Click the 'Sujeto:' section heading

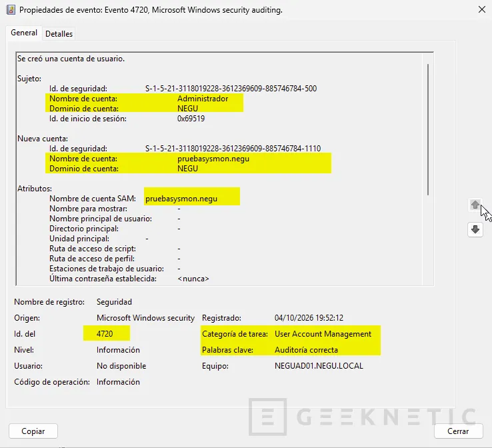pyautogui.click(x=29, y=79)
